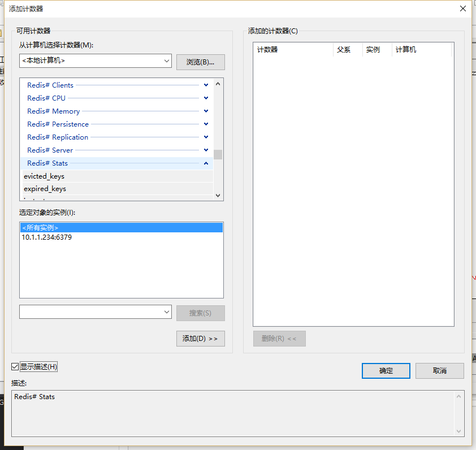The width and height of the screenshot is (476, 450).
Task: Click the 父系 column header
Action: 348,50
